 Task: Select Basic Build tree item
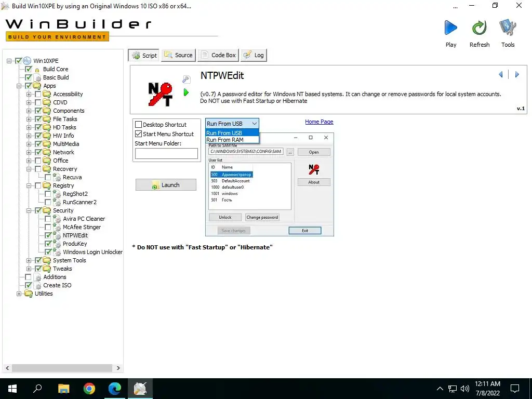click(x=56, y=77)
